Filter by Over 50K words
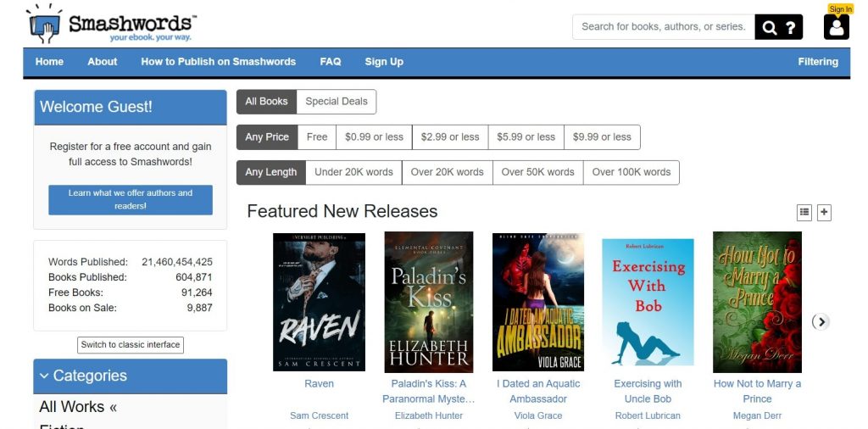The image size is (868, 429). point(538,173)
